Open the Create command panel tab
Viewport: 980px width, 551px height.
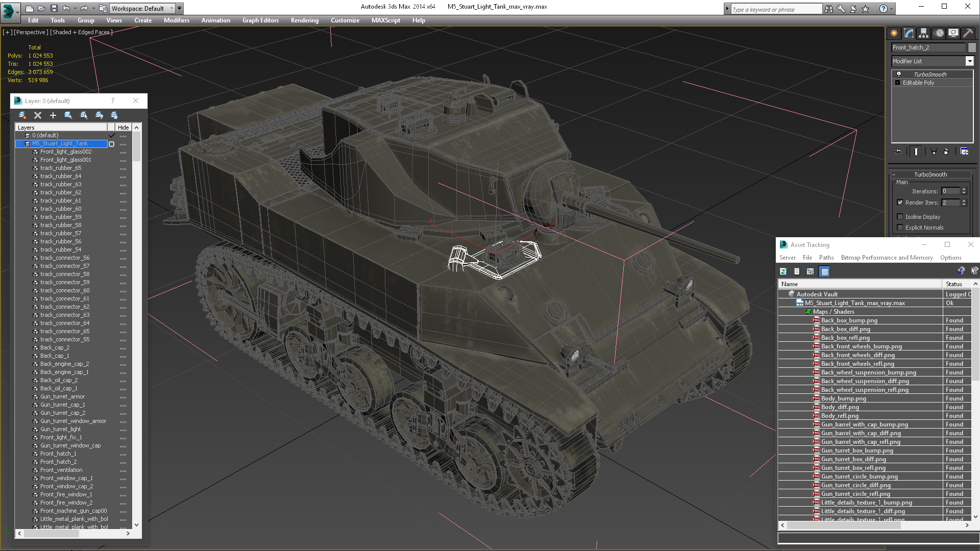pyautogui.click(x=894, y=33)
